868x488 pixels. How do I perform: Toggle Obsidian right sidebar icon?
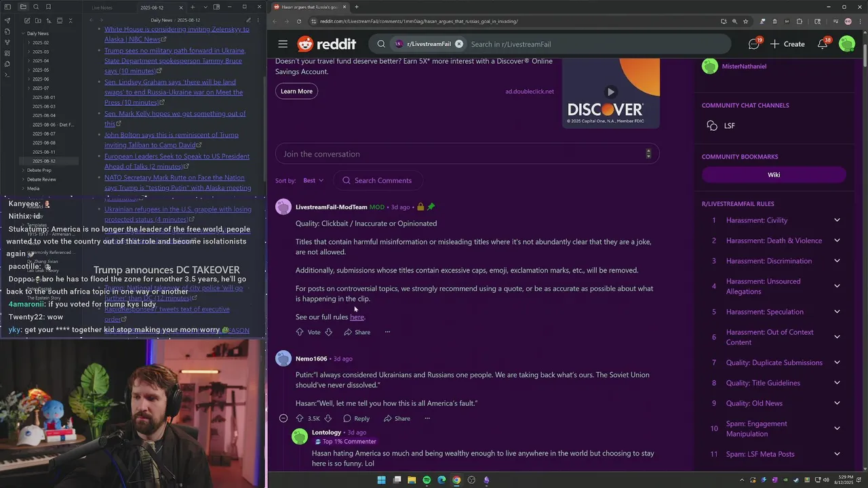tap(216, 7)
